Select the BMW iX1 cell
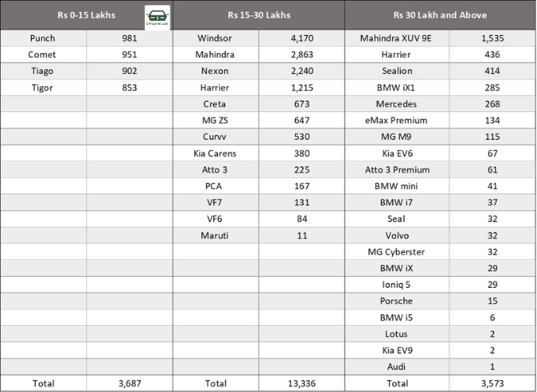 coord(397,88)
